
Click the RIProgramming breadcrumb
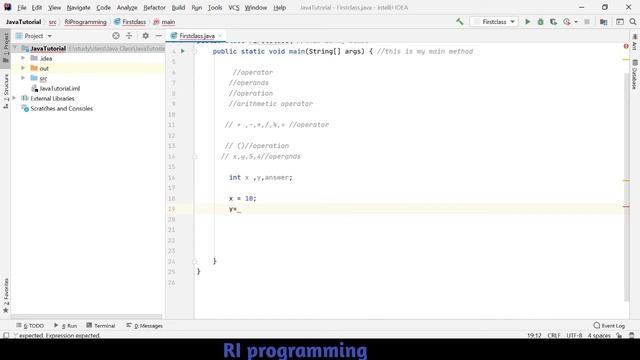tap(85, 22)
